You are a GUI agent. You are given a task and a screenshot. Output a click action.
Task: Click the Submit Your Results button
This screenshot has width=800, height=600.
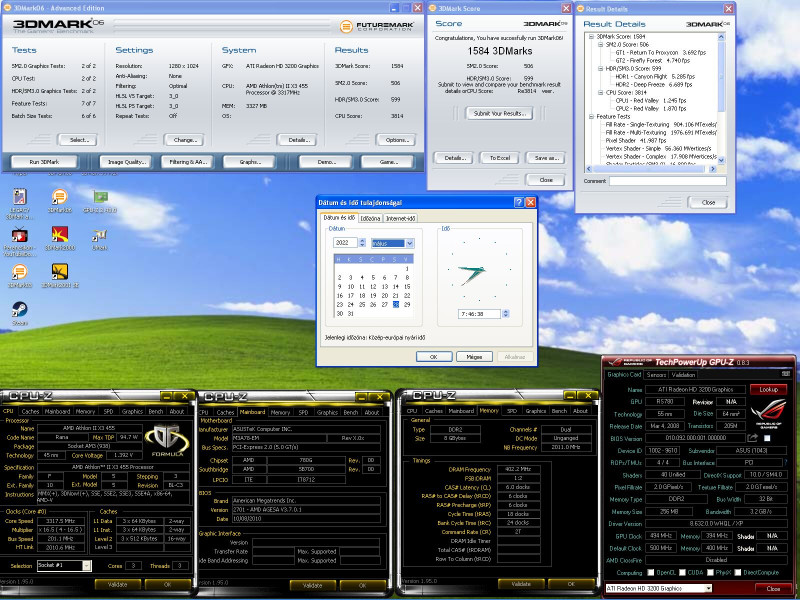(500, 114)
